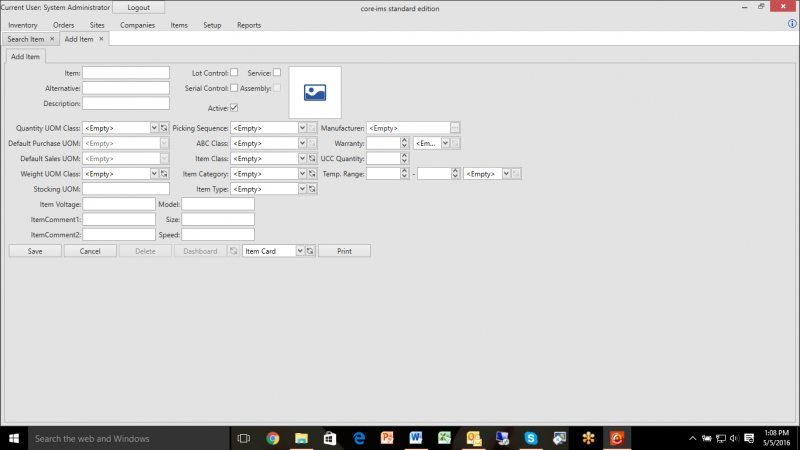Adjust the UCC Quantity spinner
This screenshot has height=450, width=800.
point(404,159)
